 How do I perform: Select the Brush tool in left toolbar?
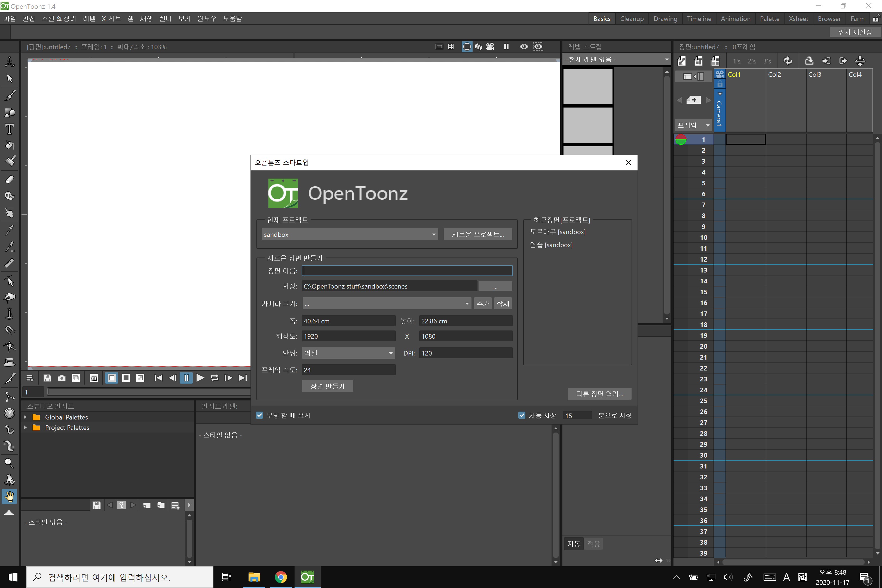pos(10,96)
